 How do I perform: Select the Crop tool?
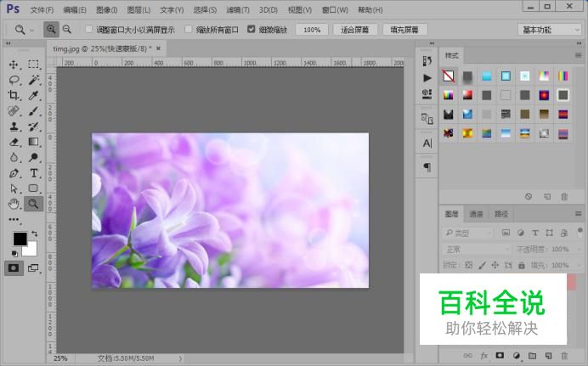tap(14, 96)
